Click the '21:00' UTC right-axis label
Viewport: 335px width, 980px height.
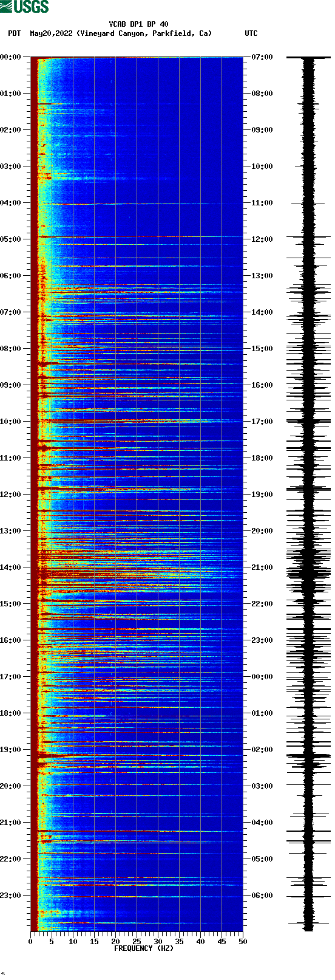pyautogui.click(x=262, y=567)
